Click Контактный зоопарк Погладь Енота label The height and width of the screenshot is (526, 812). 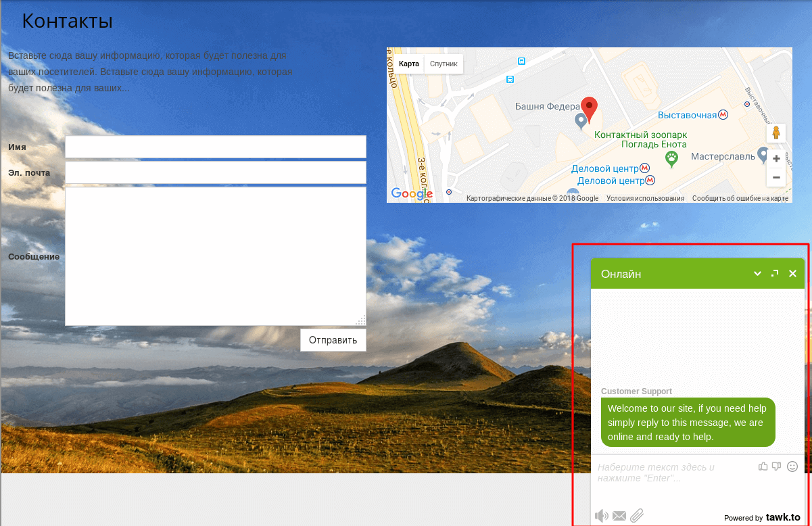[641, 139]
